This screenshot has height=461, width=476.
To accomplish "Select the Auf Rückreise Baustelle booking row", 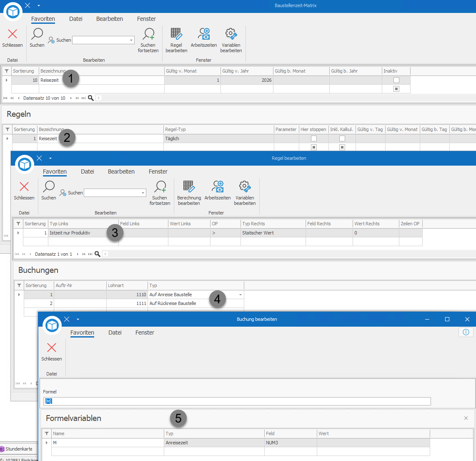I will pos(134,303).
